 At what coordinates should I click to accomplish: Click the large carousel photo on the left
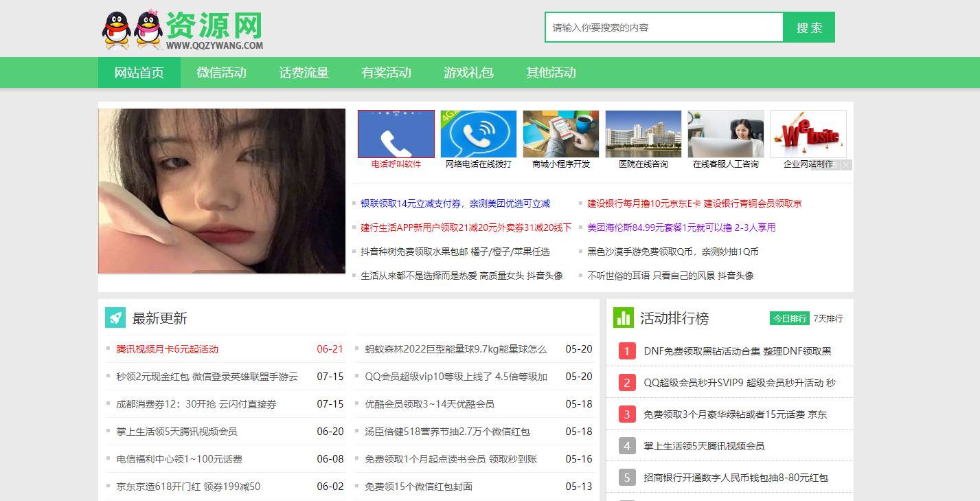221,190
